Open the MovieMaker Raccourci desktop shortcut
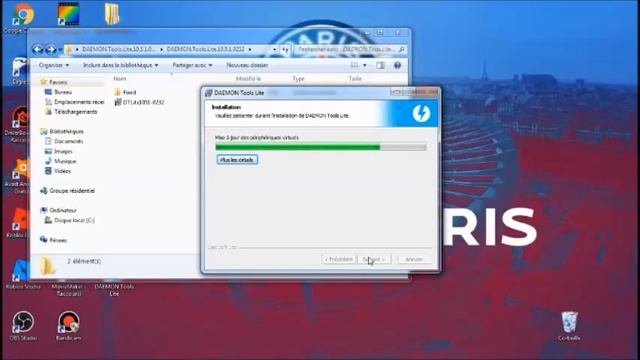The image size is (640, 360). coord(69,289)
